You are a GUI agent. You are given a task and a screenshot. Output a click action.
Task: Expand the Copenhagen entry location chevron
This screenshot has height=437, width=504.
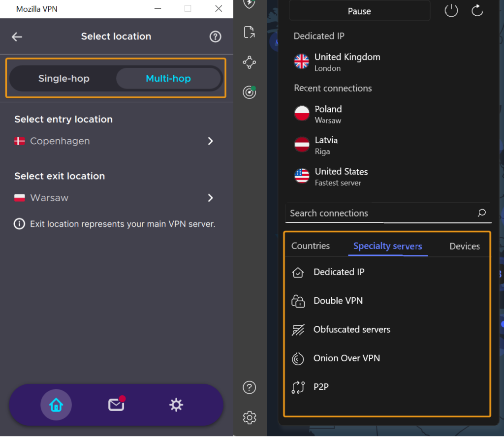click(x=210, y=141)
